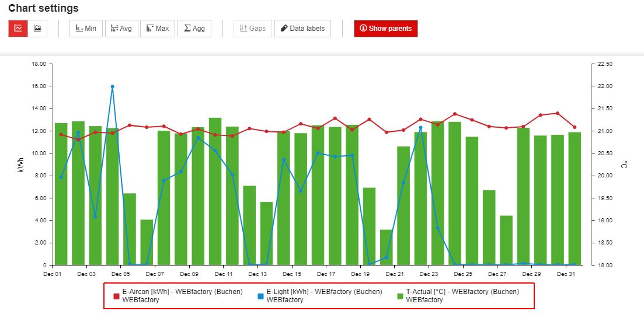644x318 pixels.
Task: Enable the Gaps option
Action: 253,28
